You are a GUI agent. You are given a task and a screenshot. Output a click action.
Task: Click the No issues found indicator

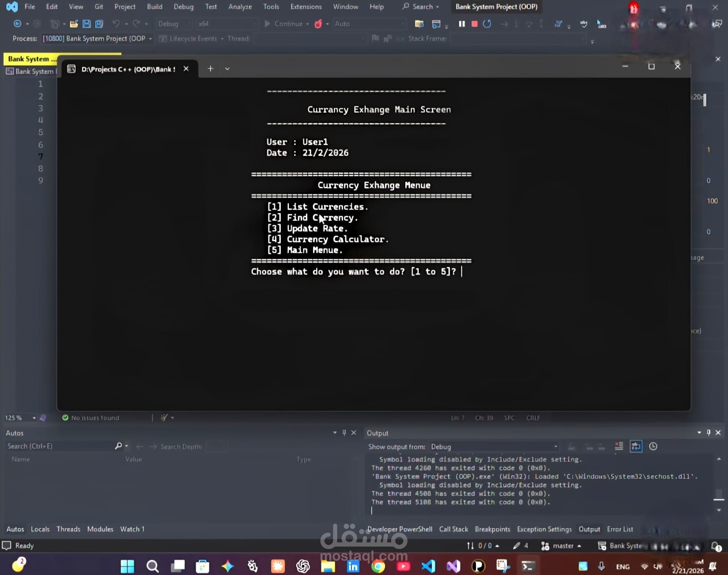click(x=91, y=417)
